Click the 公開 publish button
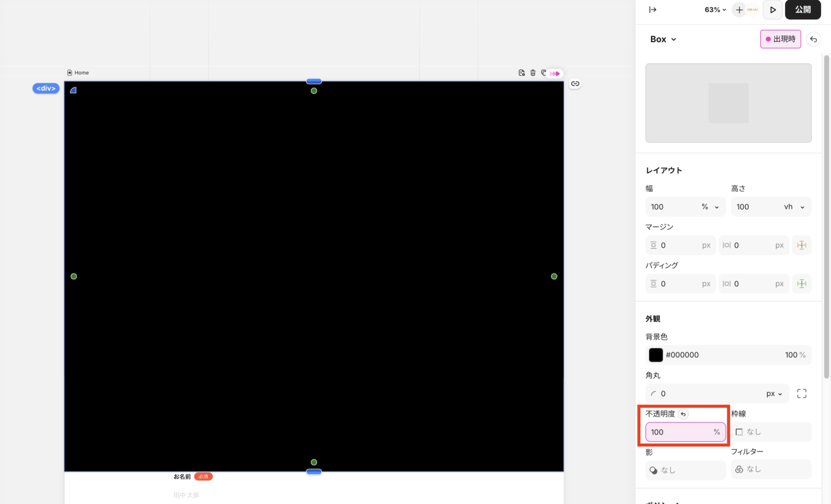 point(802,10)
